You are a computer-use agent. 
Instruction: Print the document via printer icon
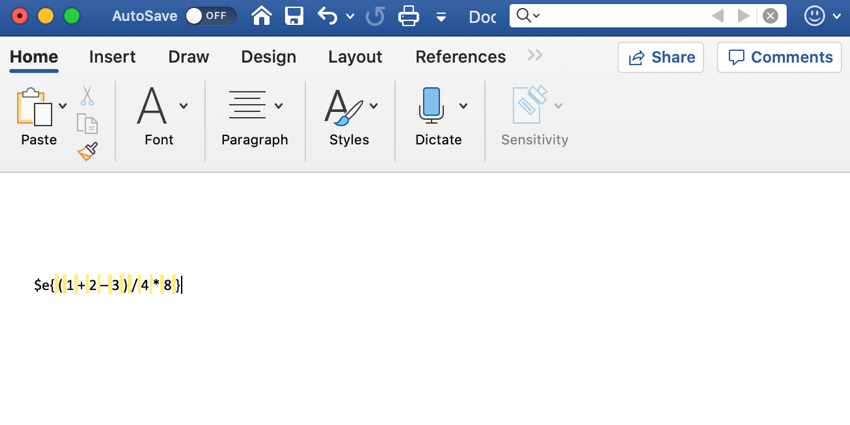(x=409, y=16)
